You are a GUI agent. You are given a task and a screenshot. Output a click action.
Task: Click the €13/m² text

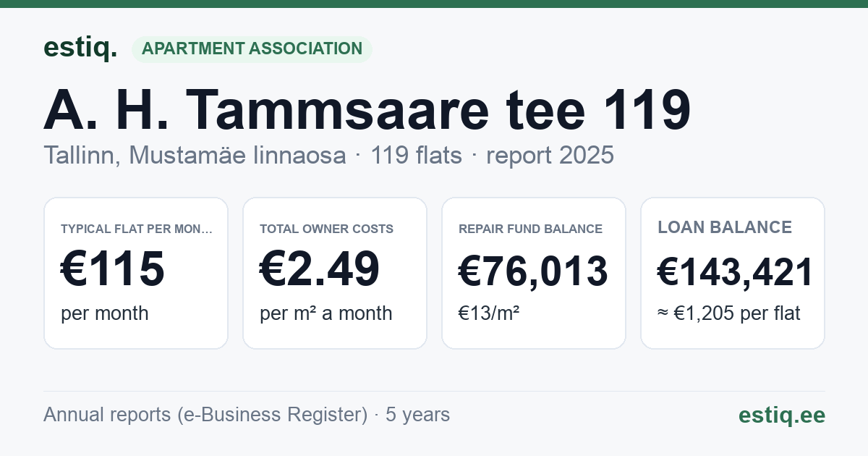489,313
